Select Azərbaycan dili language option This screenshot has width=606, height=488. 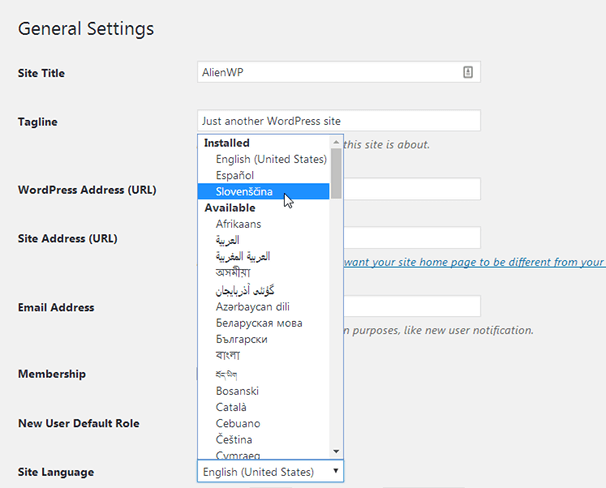[x=252, y=306]
